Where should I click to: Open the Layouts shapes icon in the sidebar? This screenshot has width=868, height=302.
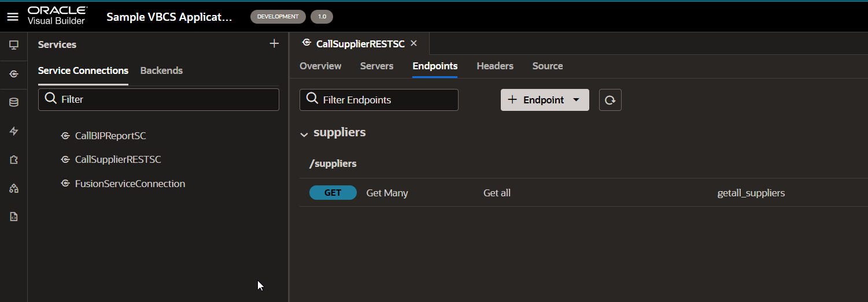coord(14,188)
